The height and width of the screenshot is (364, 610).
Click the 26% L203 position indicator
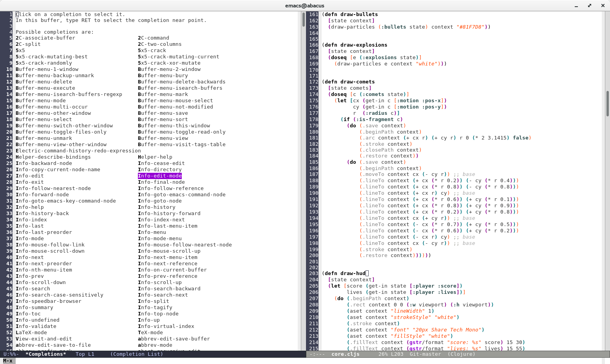pos(391,354)
